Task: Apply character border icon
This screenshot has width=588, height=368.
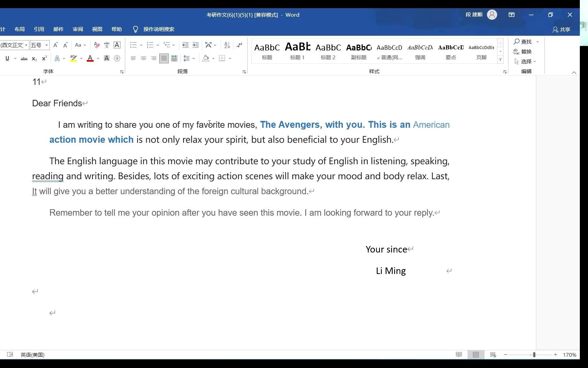Action: tap(117, 45)
